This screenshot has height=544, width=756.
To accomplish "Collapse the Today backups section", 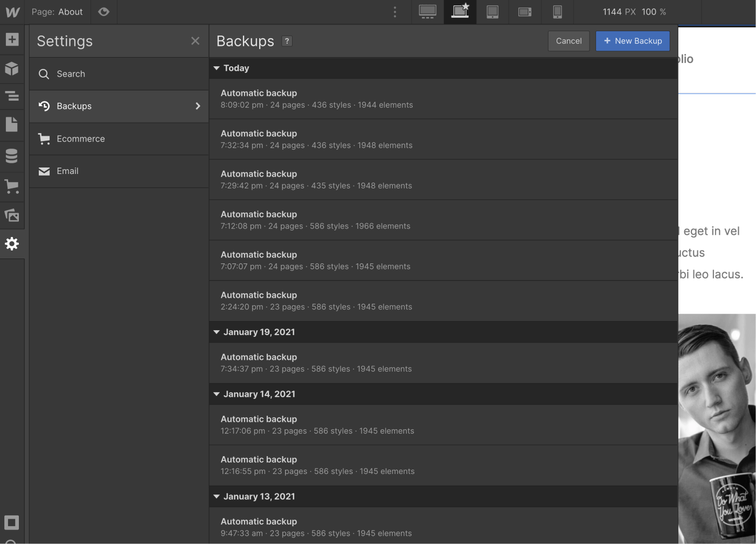I will [x=216, y=68].
